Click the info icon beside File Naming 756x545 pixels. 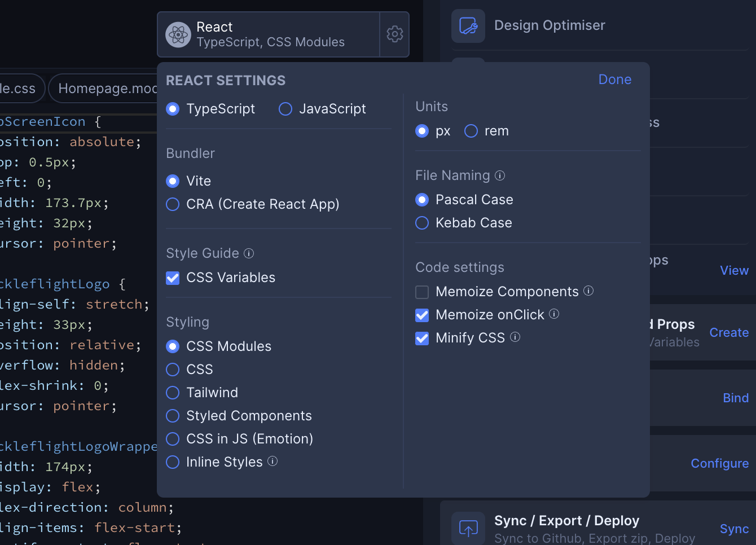click(500, 175)
